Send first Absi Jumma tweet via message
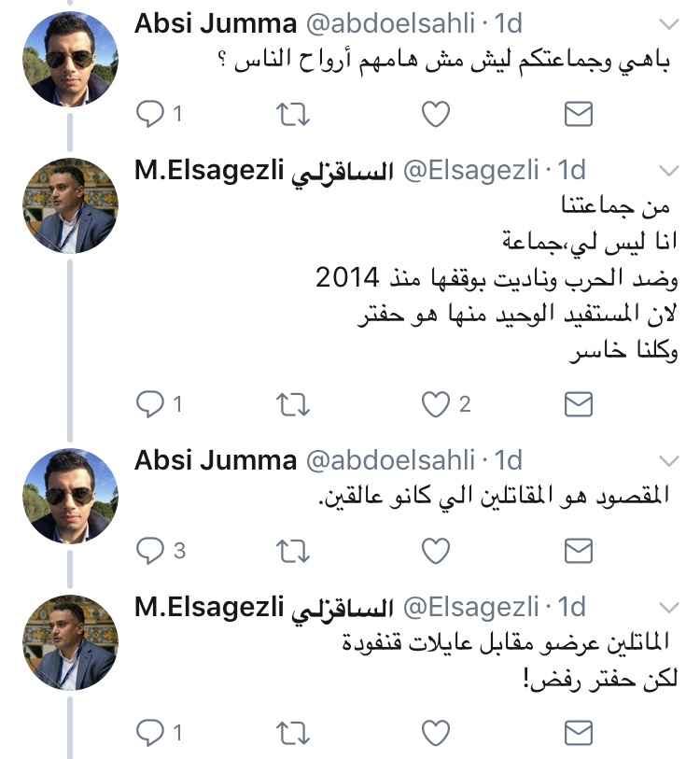The image size is (700, 759). 579,114
